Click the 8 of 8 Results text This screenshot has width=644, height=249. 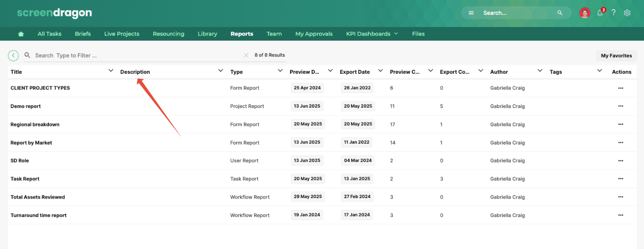270,55
